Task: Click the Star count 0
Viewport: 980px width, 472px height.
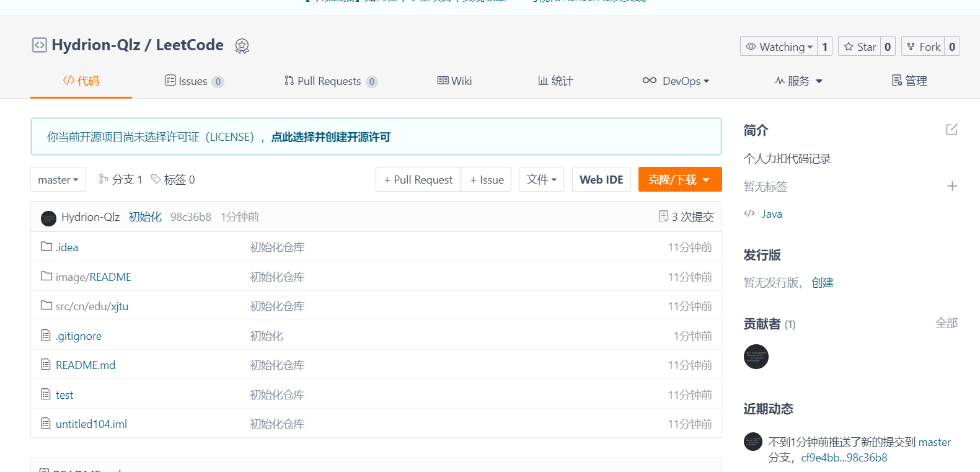Action: coord(888,47)
